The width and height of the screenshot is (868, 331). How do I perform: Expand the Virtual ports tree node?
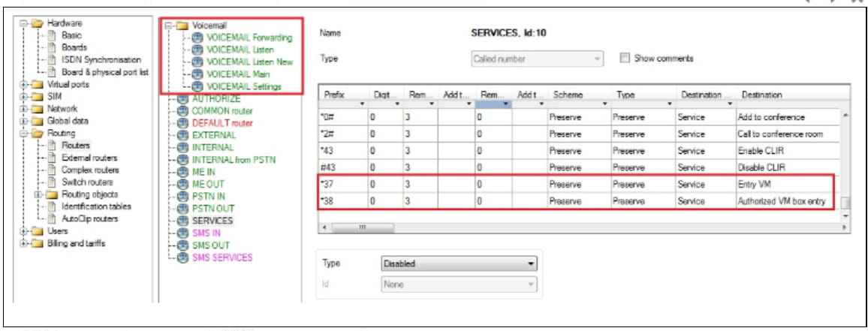click(x=23, y=85)
